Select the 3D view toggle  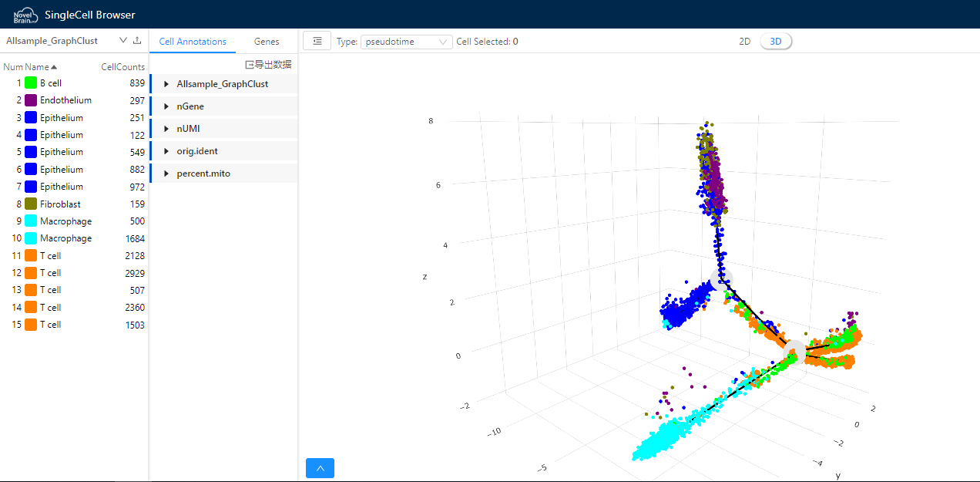click(x=775, y=42)
